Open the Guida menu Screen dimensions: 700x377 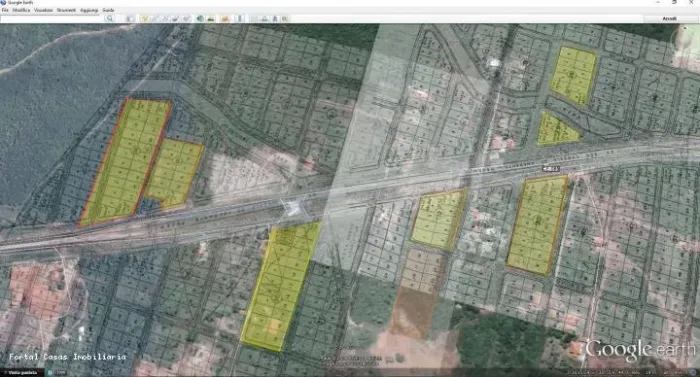[108, 10]
